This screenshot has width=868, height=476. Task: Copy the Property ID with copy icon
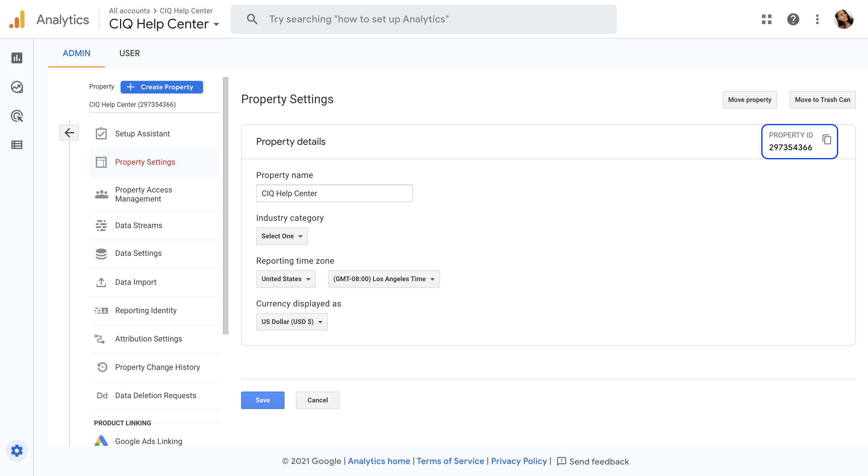coord(827,139)
